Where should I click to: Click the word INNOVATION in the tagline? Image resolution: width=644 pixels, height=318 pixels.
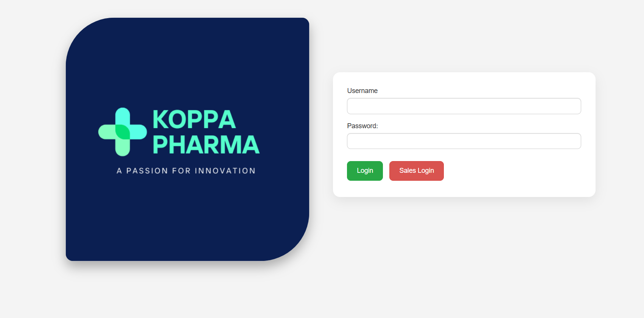coord(225,171)
